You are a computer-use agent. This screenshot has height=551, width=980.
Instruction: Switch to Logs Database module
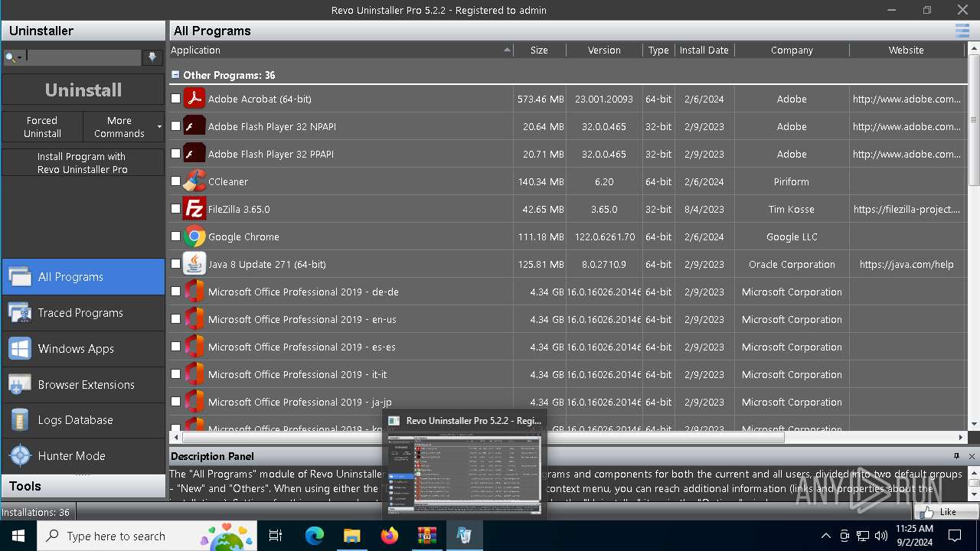pos(83,420)
